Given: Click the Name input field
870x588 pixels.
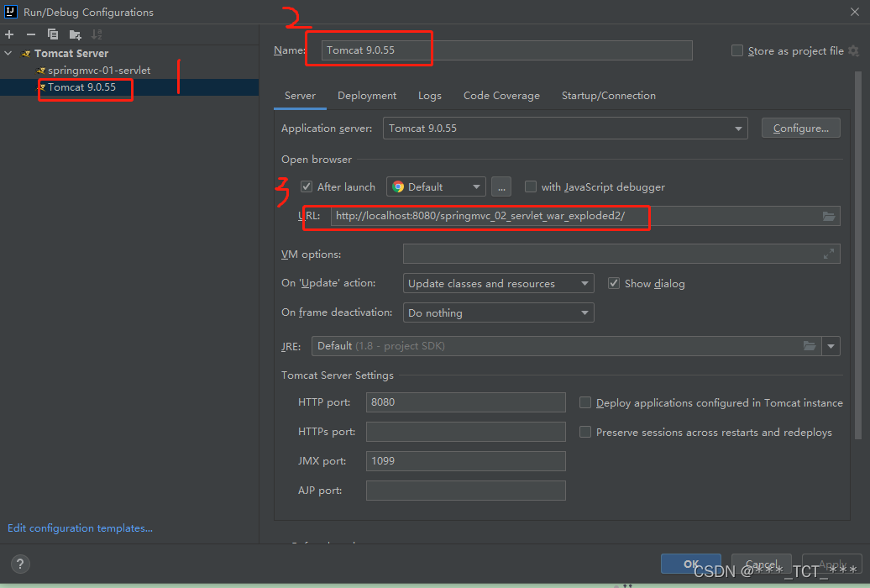Looking at the screenshot, I should click(506, 50).
